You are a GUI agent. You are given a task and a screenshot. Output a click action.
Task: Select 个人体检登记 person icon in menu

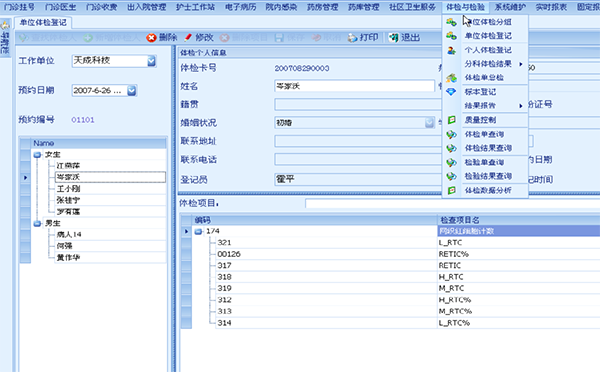click(x=452, y=50)
